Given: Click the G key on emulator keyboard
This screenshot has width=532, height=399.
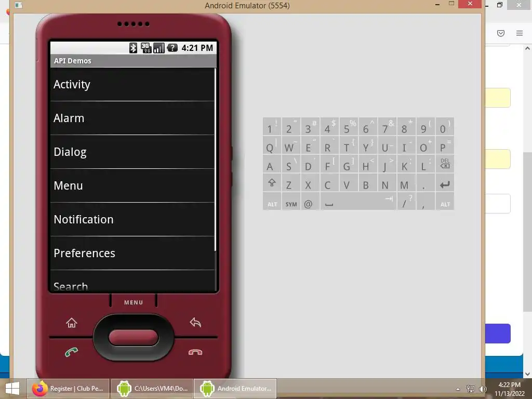Looking at the screenshot, I should tap(349, 165).
